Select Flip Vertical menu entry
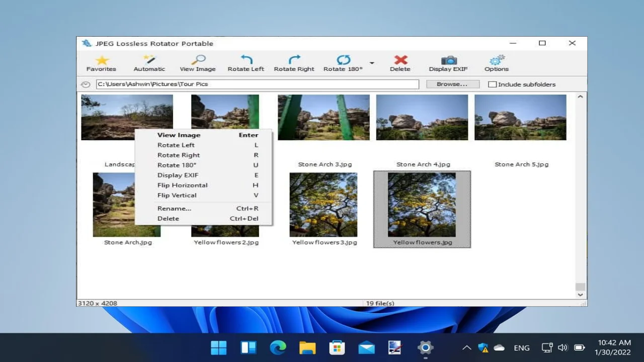Screen dimensions: 644x362 204,195
